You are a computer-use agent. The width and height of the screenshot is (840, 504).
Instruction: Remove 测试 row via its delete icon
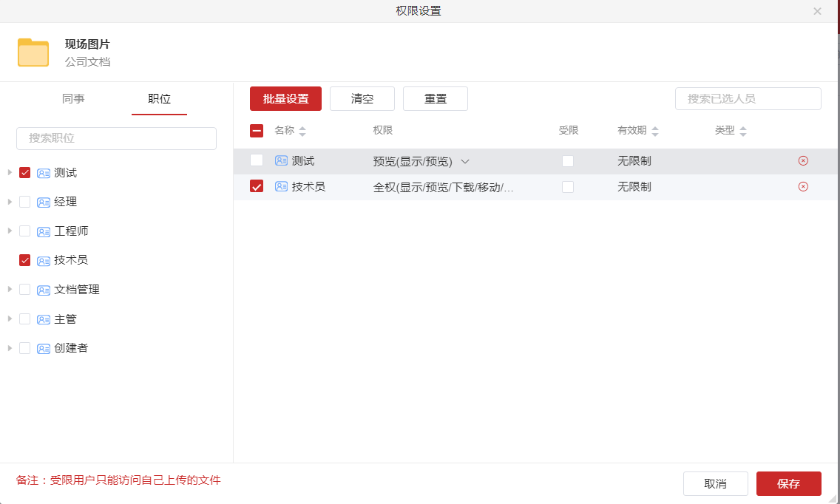point(803,160)
